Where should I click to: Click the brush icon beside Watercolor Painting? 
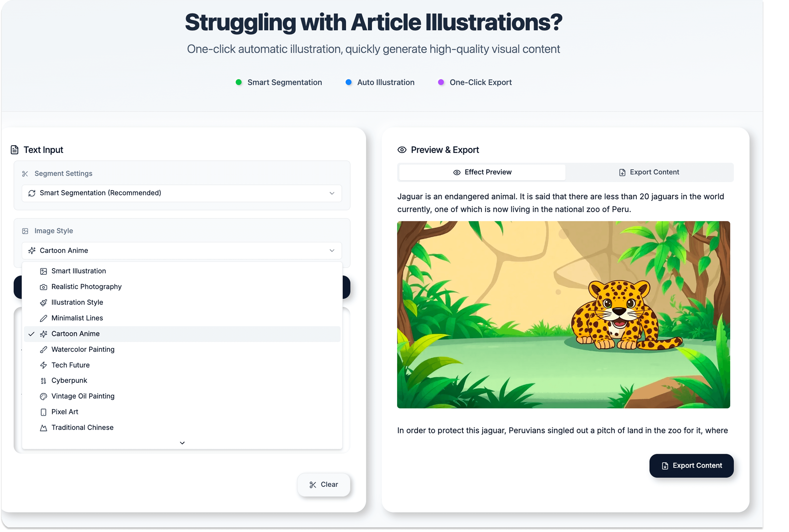(43, 349)
